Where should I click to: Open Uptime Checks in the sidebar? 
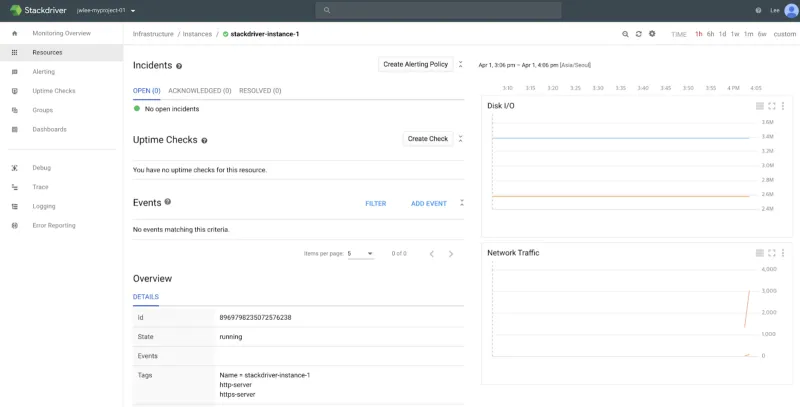point(54,91)
